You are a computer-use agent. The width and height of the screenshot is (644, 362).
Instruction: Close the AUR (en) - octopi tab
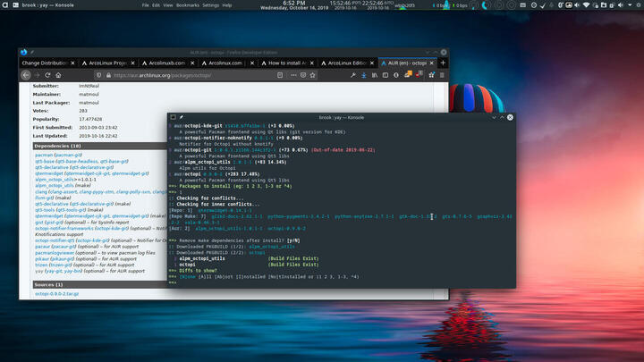coord(431,63)
